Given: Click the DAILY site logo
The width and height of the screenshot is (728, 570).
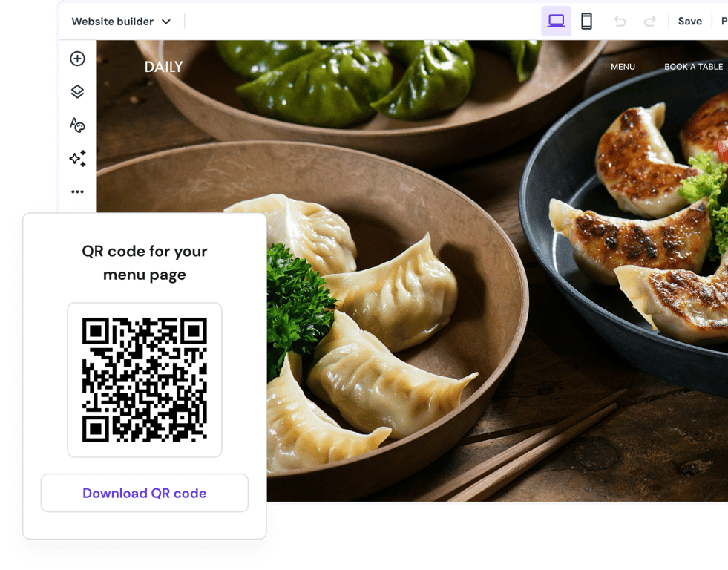Looking at the screenshot, I should [163, 66].
